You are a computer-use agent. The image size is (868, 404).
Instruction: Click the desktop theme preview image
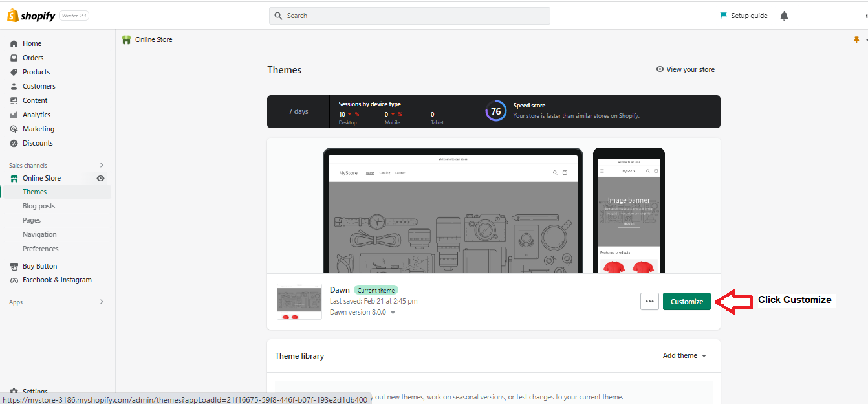click(453, 211)
